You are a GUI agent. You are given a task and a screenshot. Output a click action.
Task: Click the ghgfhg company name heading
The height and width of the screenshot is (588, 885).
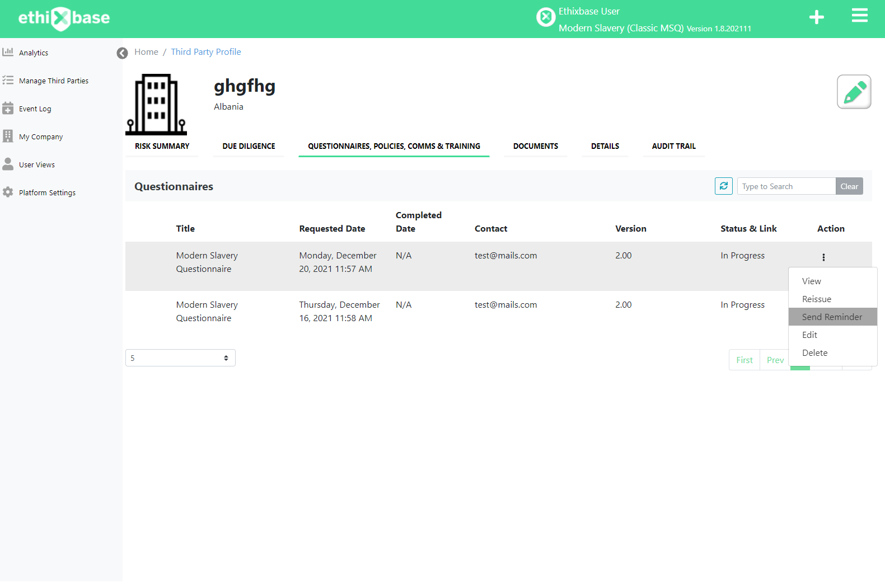(x=245, y=86)
